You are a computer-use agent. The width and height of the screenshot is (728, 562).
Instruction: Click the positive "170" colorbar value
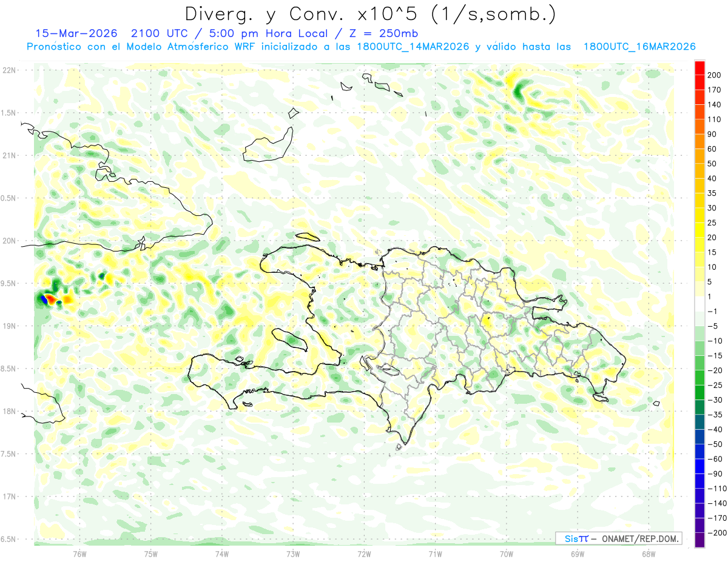pos(715,90)
